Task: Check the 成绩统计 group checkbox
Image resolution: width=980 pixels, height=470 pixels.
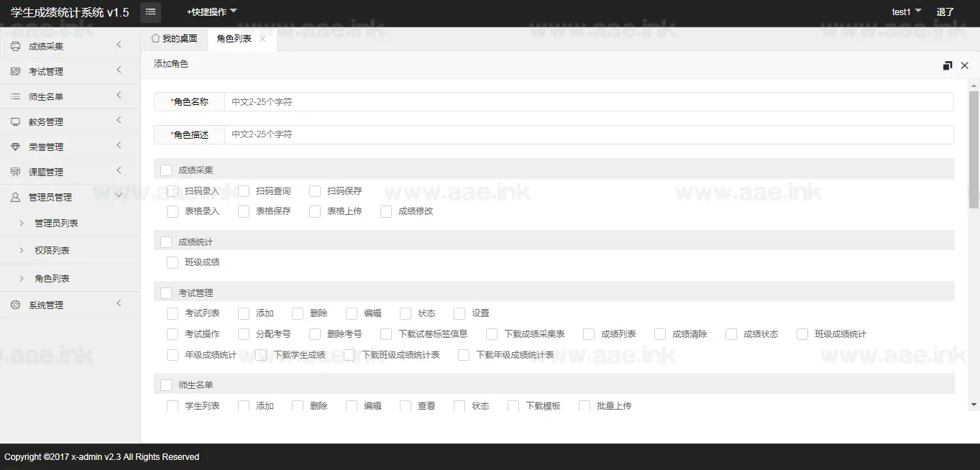Action: pyautogui.click(x=166, y=242)
